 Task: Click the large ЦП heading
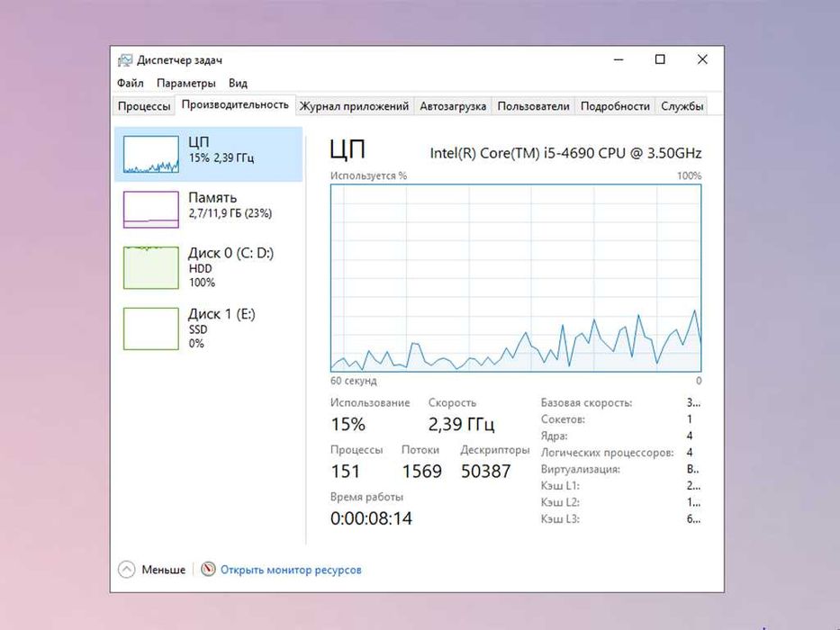(348, 149)
